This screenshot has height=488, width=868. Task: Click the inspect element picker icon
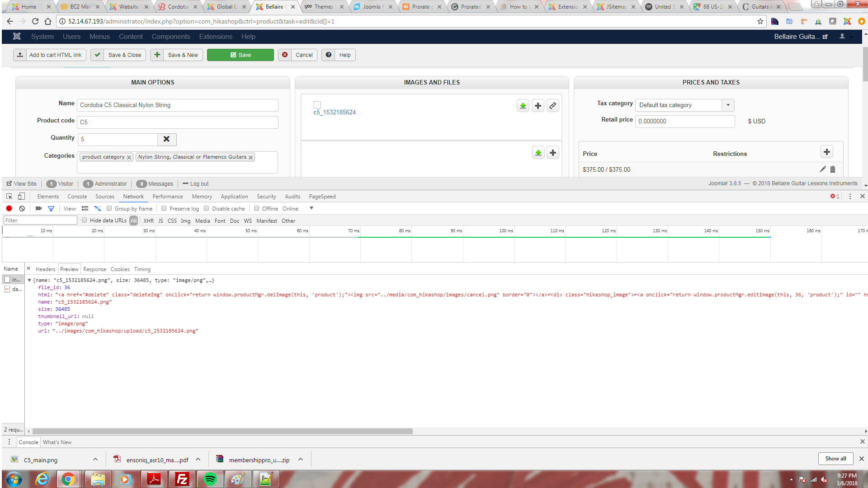9,197
